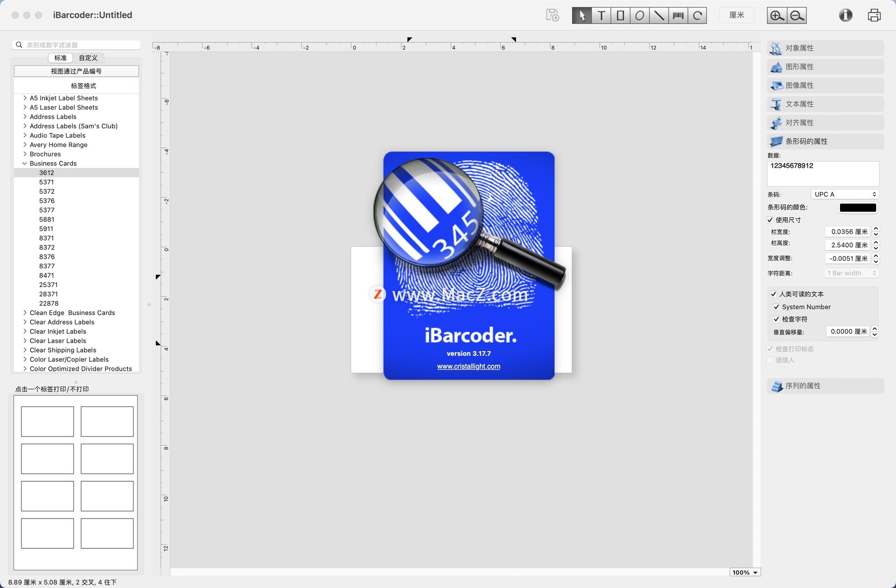Collapse the Business Cards tree category
This screenshot has height=588, width=896.
coord(25,163)
